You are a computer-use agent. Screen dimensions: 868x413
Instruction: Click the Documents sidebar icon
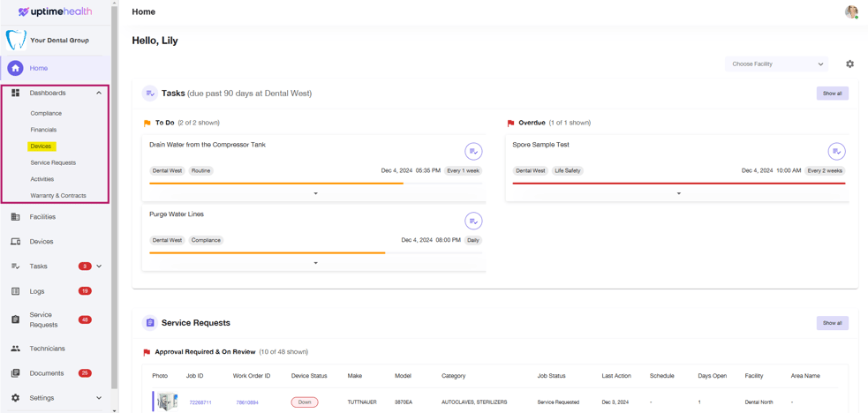15,373
